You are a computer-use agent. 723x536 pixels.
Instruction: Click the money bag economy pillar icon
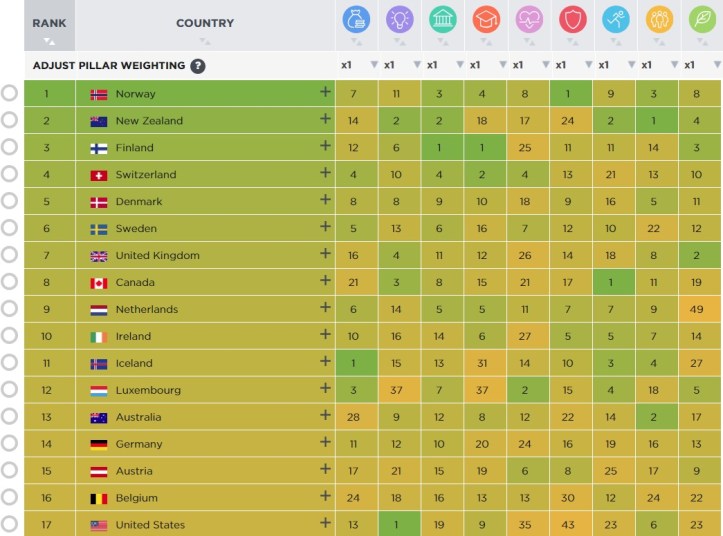357,20
